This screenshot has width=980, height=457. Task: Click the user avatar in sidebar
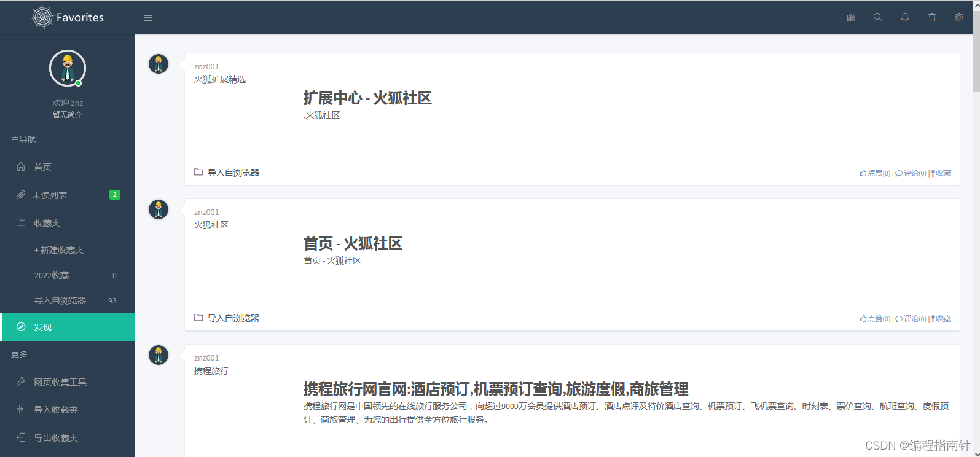pyautogui.click(x=68, y=68)
